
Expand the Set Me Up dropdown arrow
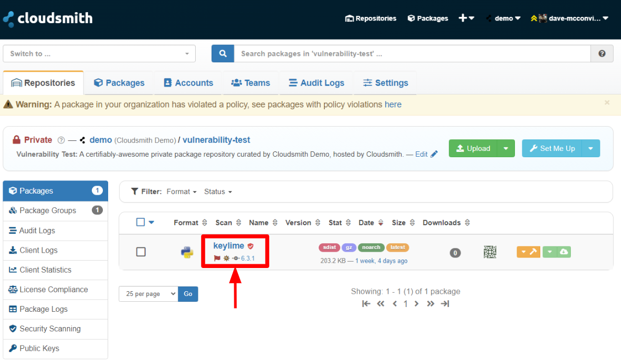point(590,148)
